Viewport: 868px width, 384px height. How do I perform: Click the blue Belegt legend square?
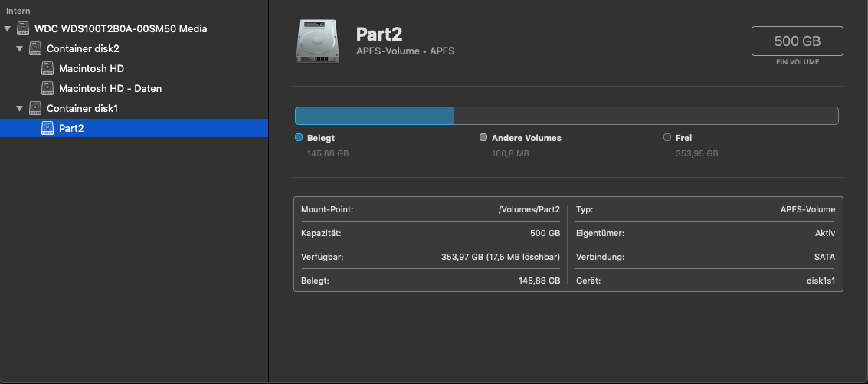(299, 138)
